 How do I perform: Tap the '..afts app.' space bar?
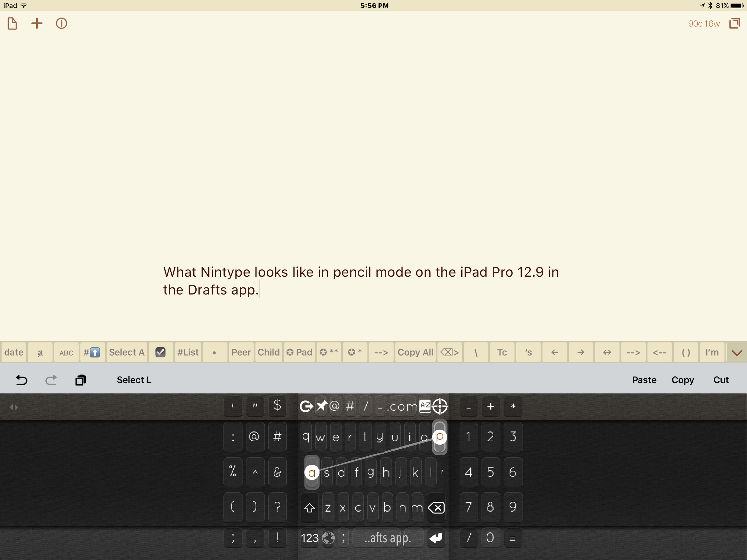[388, 538]
